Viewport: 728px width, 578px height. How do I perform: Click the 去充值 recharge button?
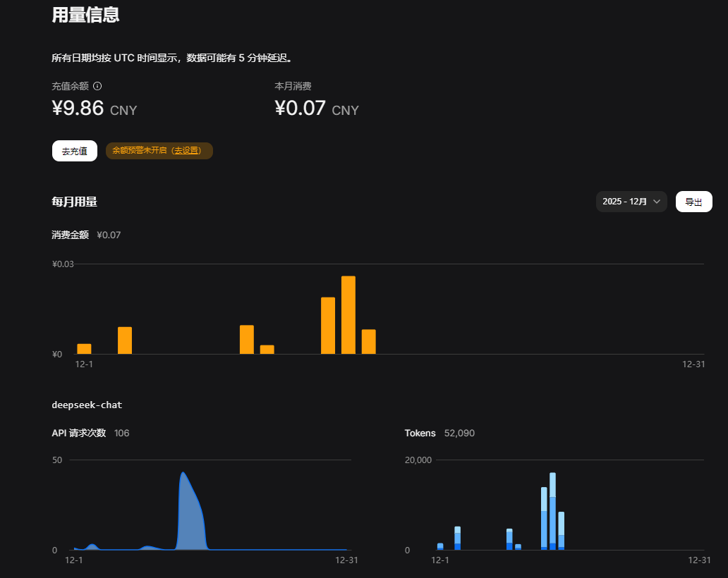[x=74, y=151]
